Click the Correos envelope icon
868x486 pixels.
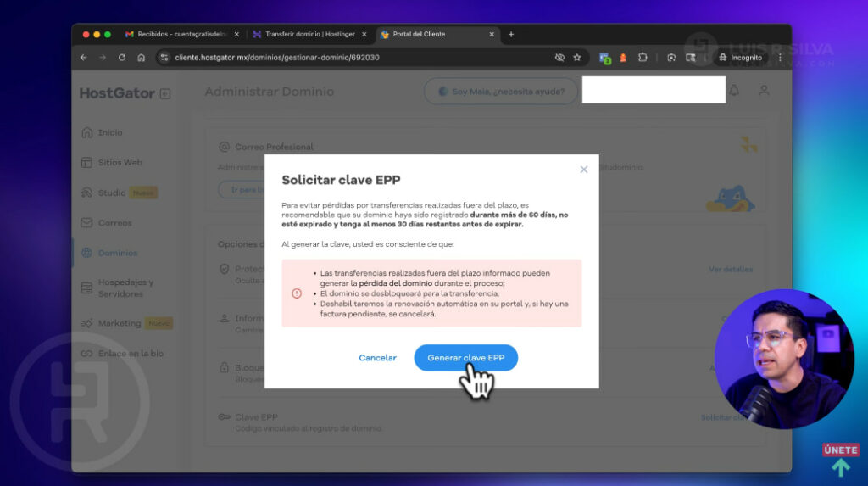[x=87, y=223]
